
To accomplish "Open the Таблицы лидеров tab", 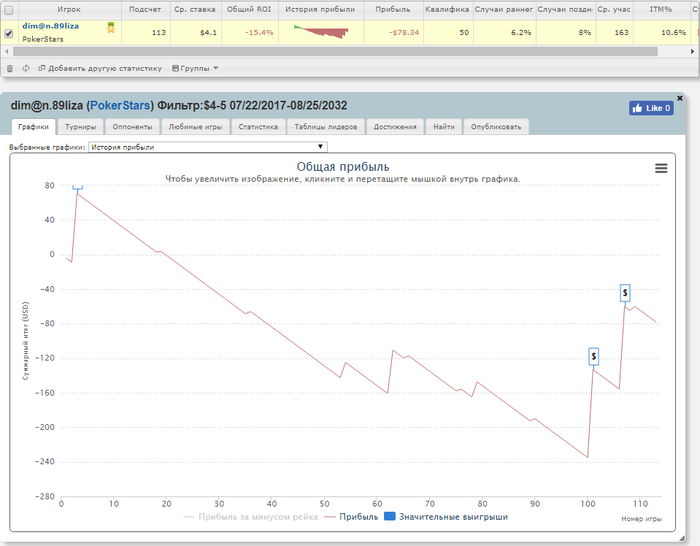I will point(326,127).
